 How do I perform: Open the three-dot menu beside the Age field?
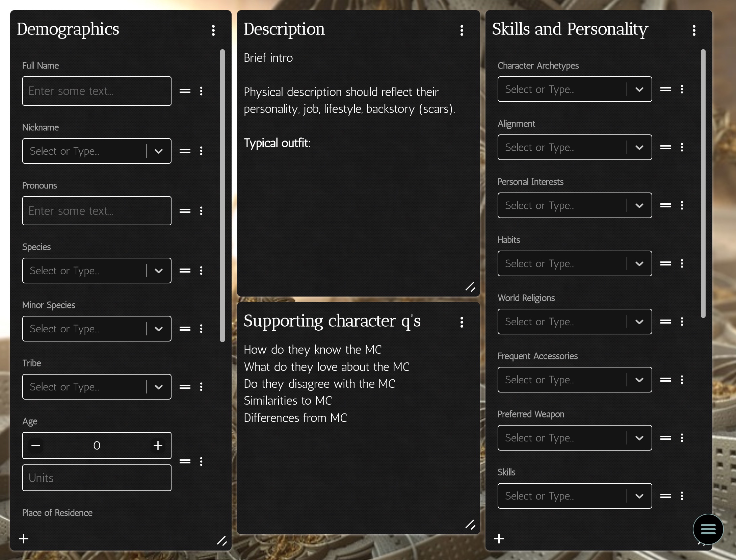[x=201, y=462]
